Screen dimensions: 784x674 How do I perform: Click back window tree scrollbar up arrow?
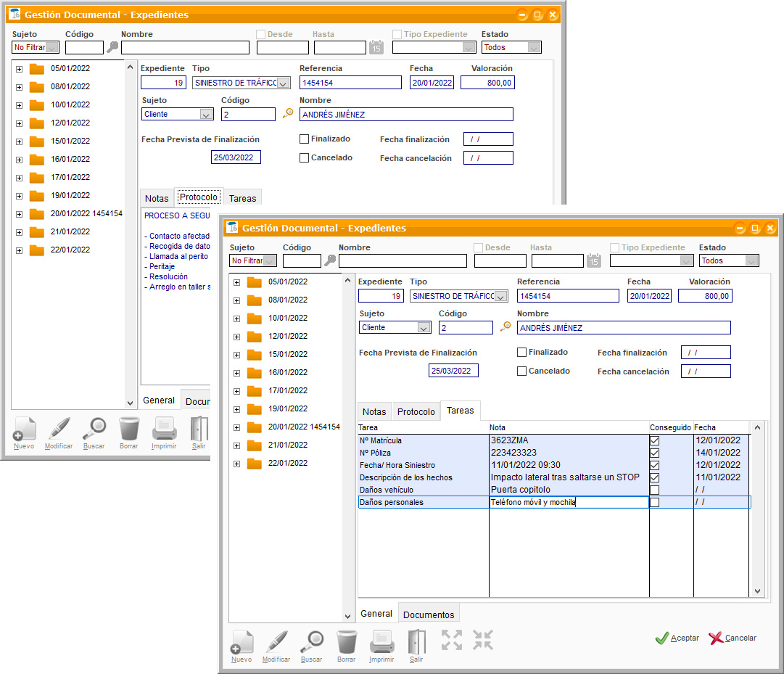coord(130,67)
